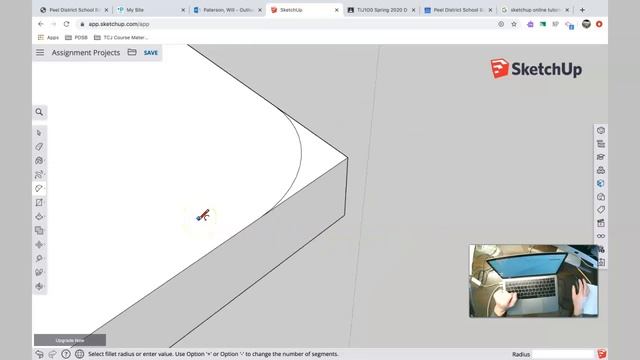Click the SketchUp icon at bottom right
The height and width of the screenshot is (360, 640).
[x=602, y=354]
